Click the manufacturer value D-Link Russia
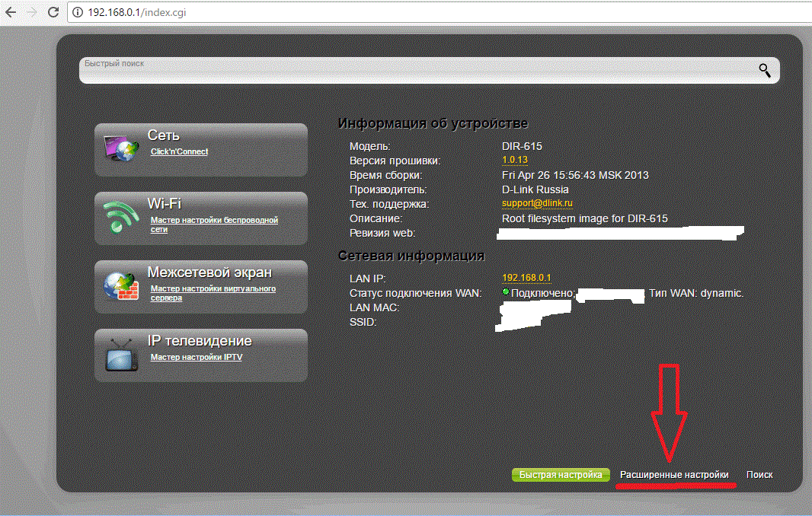 [535, 190]
